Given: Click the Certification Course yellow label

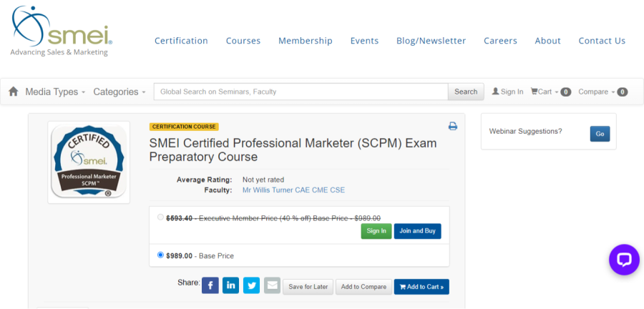Looking at the screenshot, I should pos(184,127).
